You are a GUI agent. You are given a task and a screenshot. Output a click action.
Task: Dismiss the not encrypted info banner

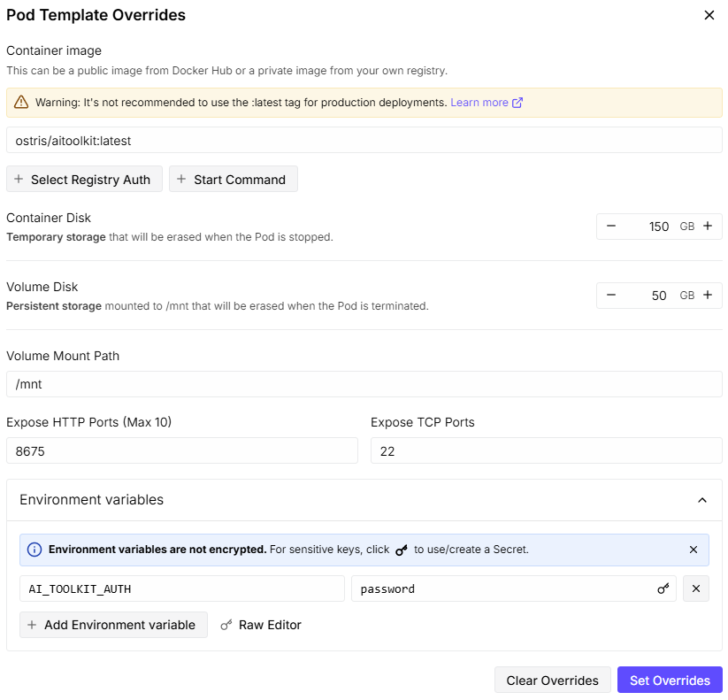(x=694, y=550)
